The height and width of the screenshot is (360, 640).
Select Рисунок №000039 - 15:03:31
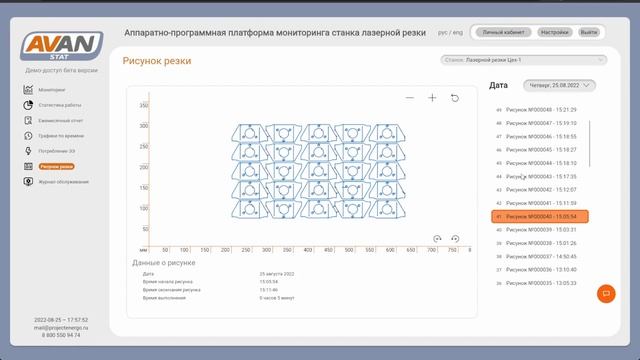[540, 230]
